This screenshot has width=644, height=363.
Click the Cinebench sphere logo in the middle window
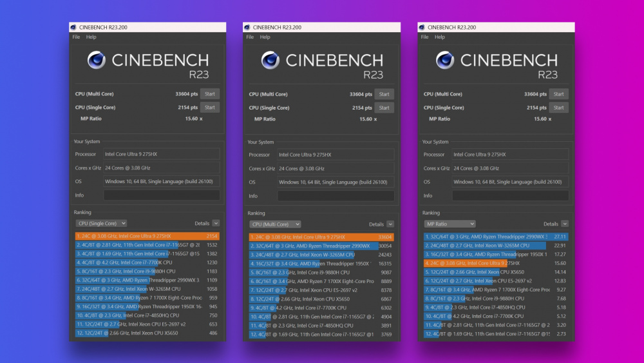point(270,60)
